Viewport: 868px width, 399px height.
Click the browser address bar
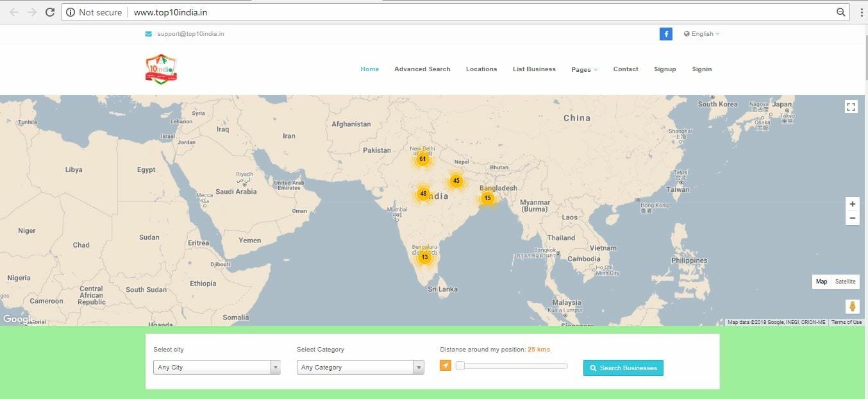(x=449, y=12)
